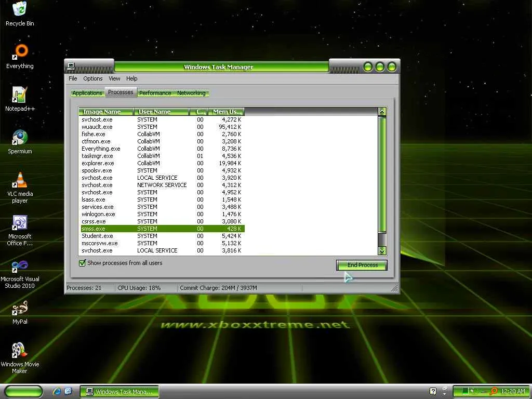This screenshot has height=399, width=532.
Task: Click the Processes: 21 status text
Action: point(84,288)
